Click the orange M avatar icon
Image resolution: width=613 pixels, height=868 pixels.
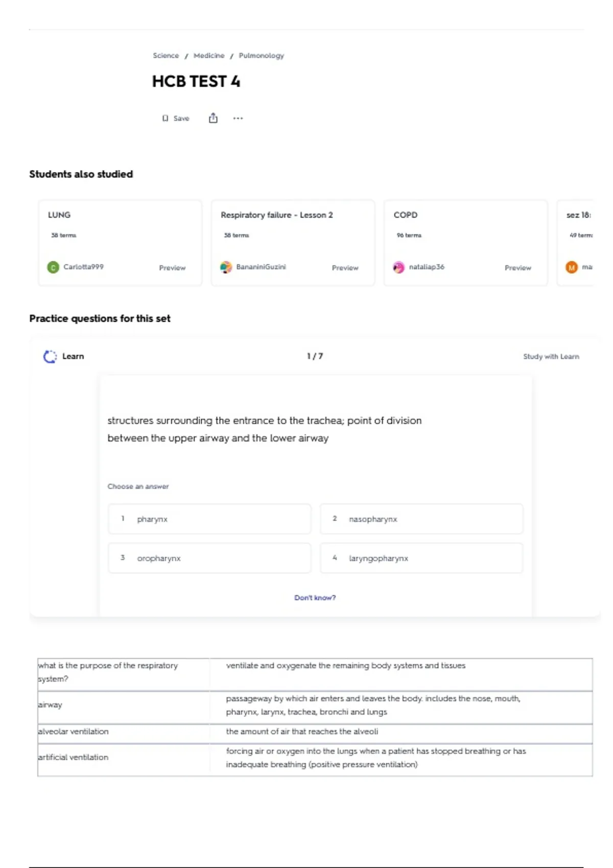[x=572, y=267]
